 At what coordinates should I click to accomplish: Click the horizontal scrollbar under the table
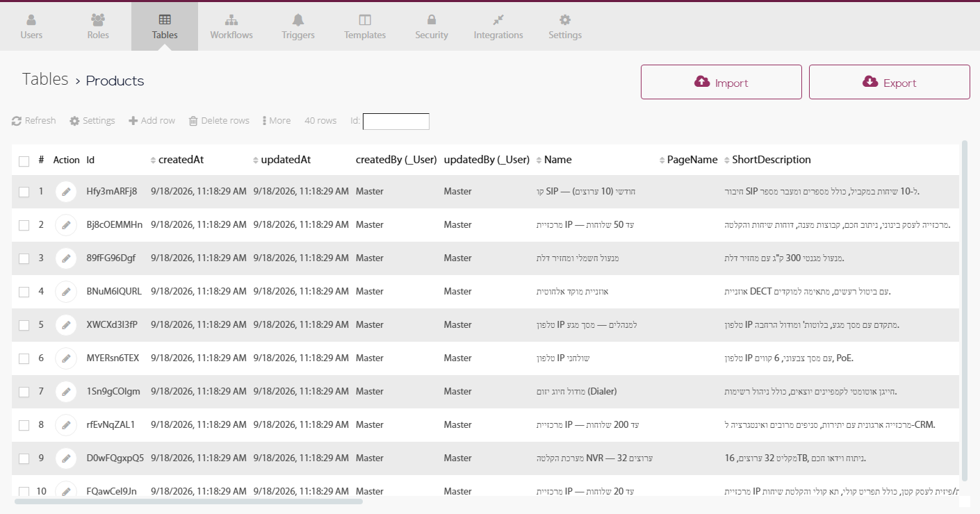(x=188, y=501)
